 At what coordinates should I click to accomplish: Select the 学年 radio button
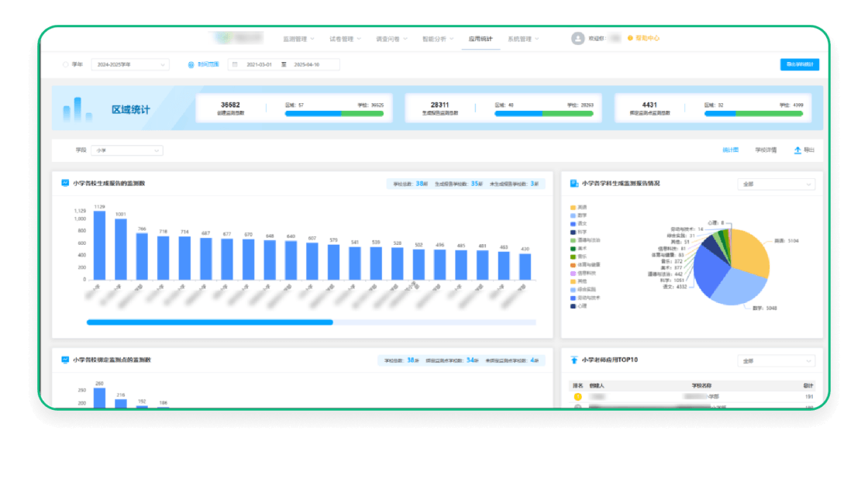pos(65,65)
